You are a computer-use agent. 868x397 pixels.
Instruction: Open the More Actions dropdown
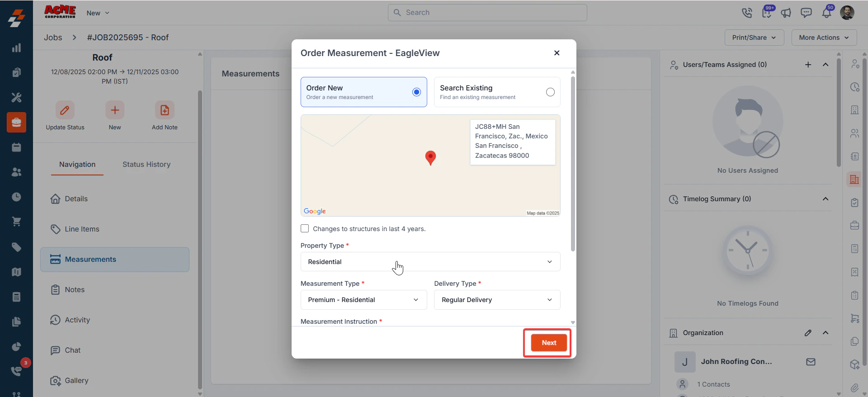pos(824,38)
